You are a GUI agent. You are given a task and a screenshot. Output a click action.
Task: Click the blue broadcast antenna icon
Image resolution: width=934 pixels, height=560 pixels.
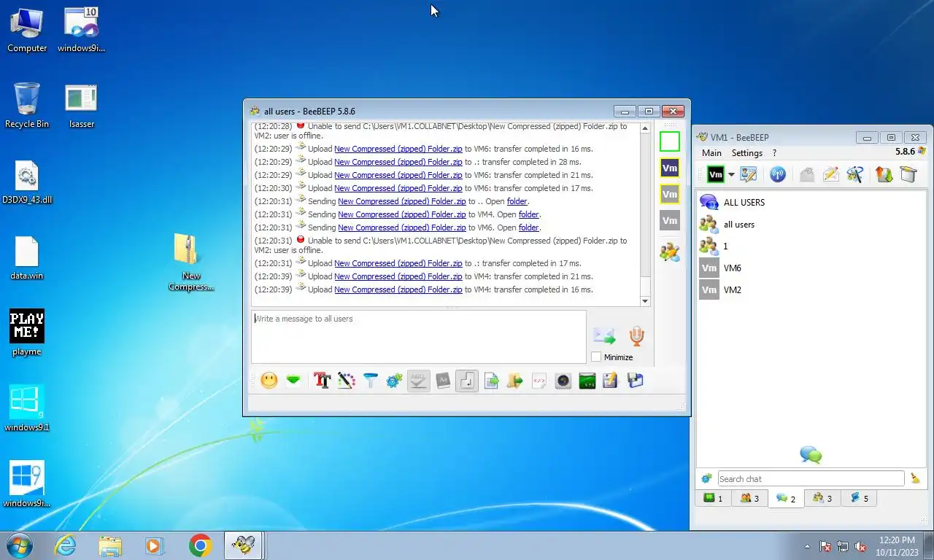coord(778,174)
